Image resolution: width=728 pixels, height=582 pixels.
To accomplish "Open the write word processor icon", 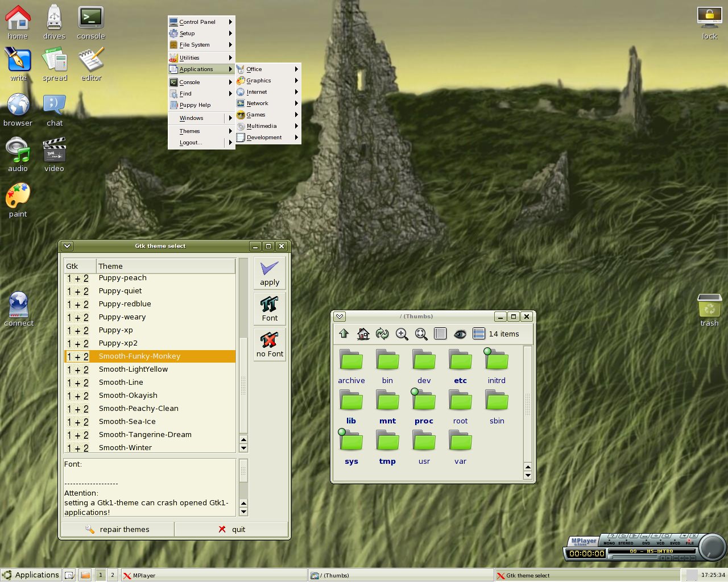I will point(18,64).
